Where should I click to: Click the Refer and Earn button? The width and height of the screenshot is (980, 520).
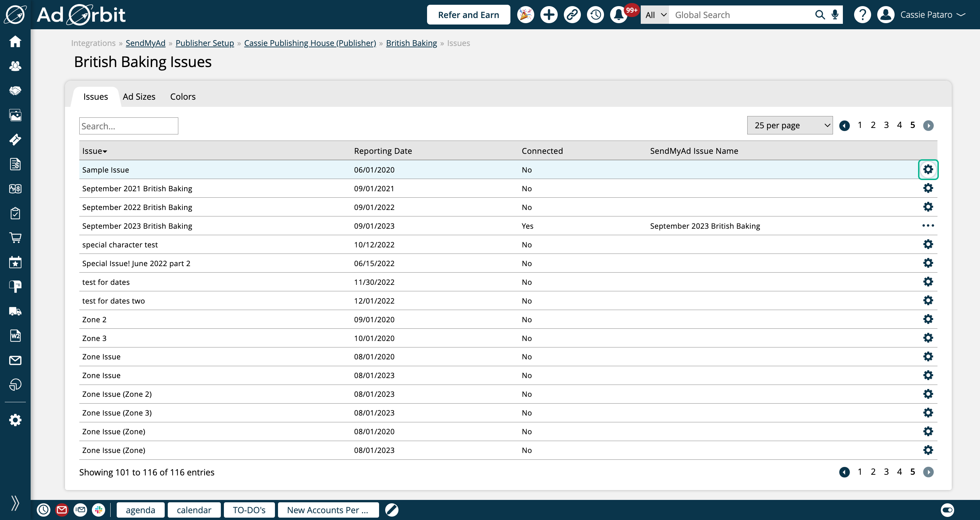tap(468, 15)
